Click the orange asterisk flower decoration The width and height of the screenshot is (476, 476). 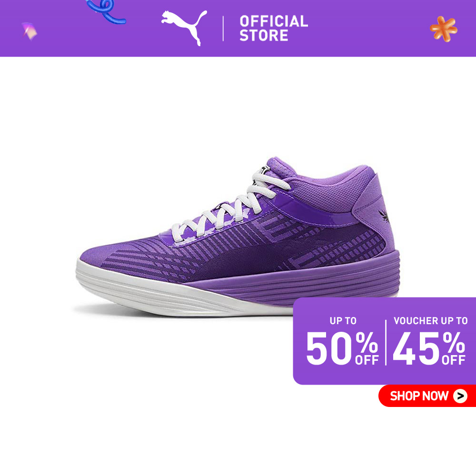[x=443, y=29]
